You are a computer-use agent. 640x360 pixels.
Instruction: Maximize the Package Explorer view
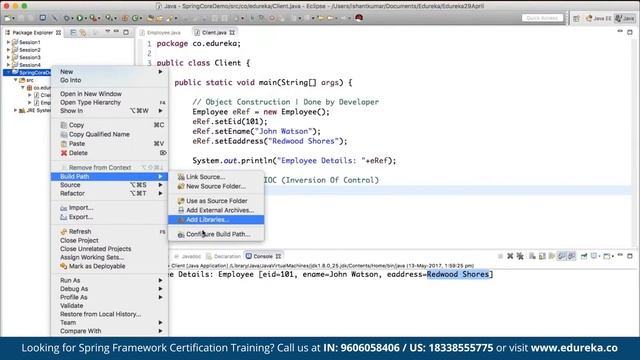[126, 32]
